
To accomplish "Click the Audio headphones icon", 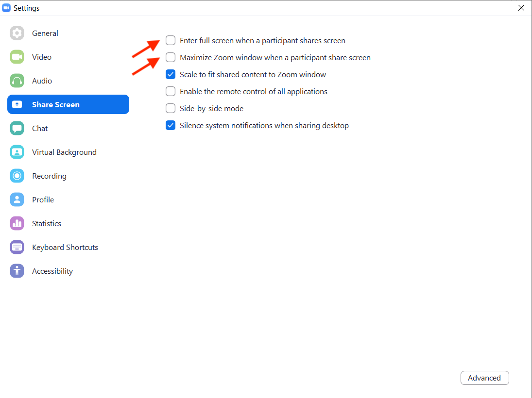I will 17,81.
